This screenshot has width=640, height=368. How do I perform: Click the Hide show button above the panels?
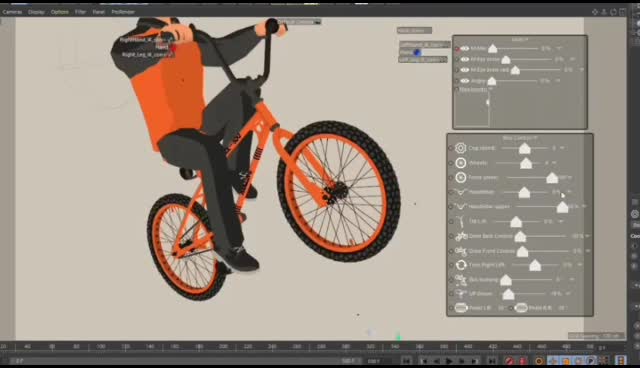tap(414, 30)
